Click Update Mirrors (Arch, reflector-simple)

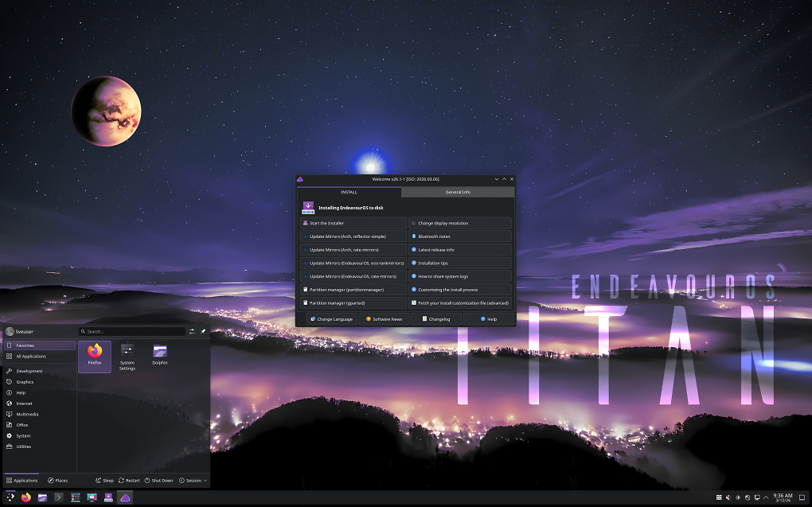[353, 236]
